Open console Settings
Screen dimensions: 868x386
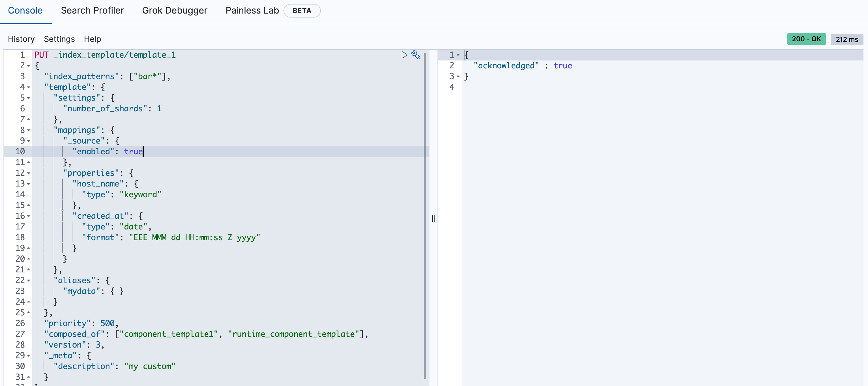pos(59,39)
